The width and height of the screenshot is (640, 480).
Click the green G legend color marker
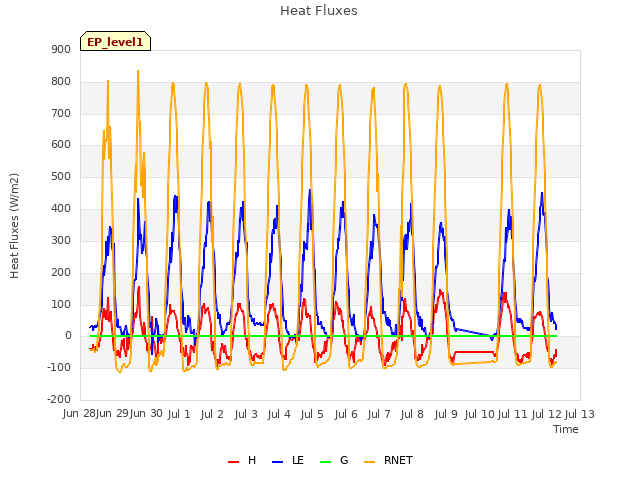tap(326, 462)
